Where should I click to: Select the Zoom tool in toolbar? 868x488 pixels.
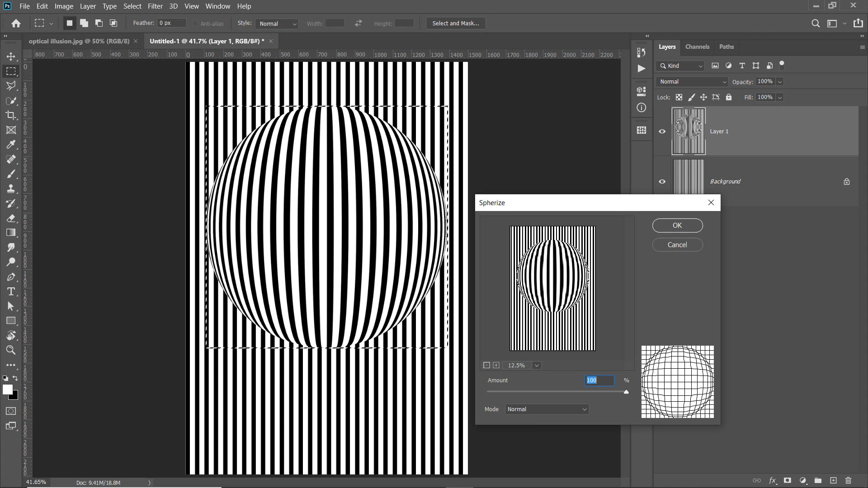point(11,350)
